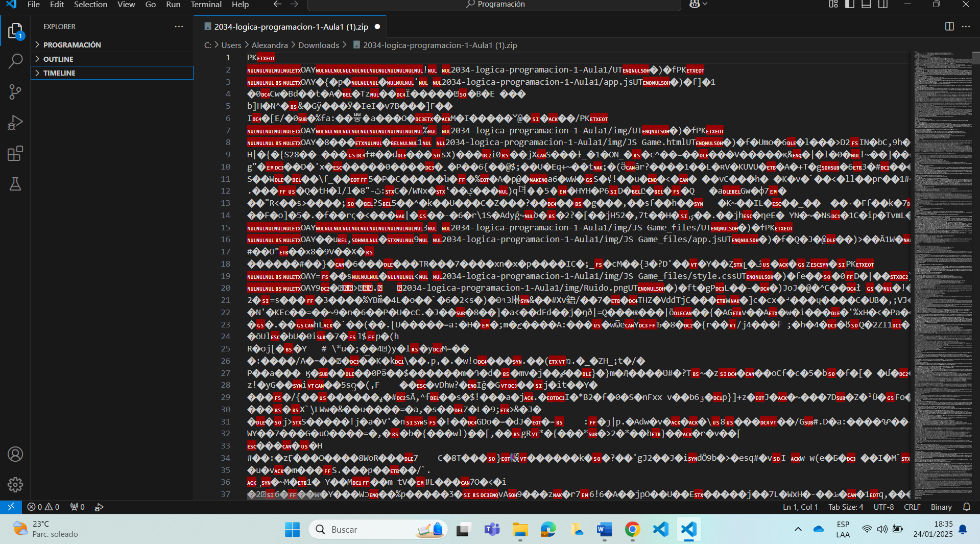Open Copilot chat menu in title bar

coord(698,5)
